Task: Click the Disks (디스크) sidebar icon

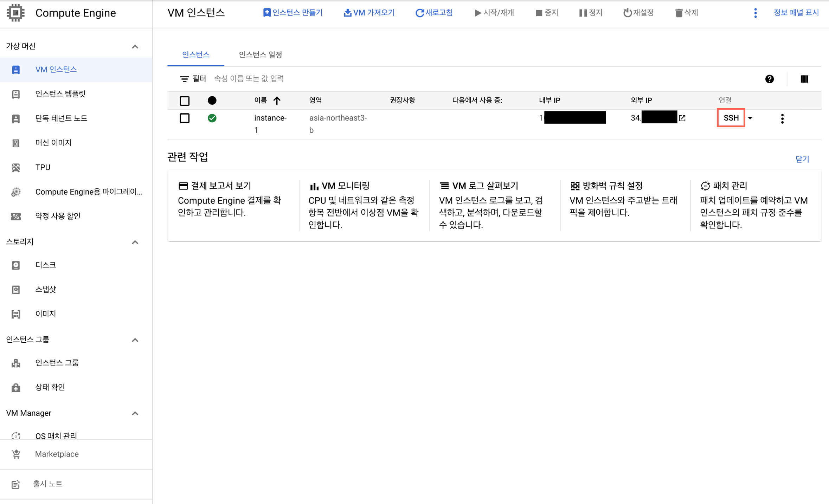Action: (16, 265)
